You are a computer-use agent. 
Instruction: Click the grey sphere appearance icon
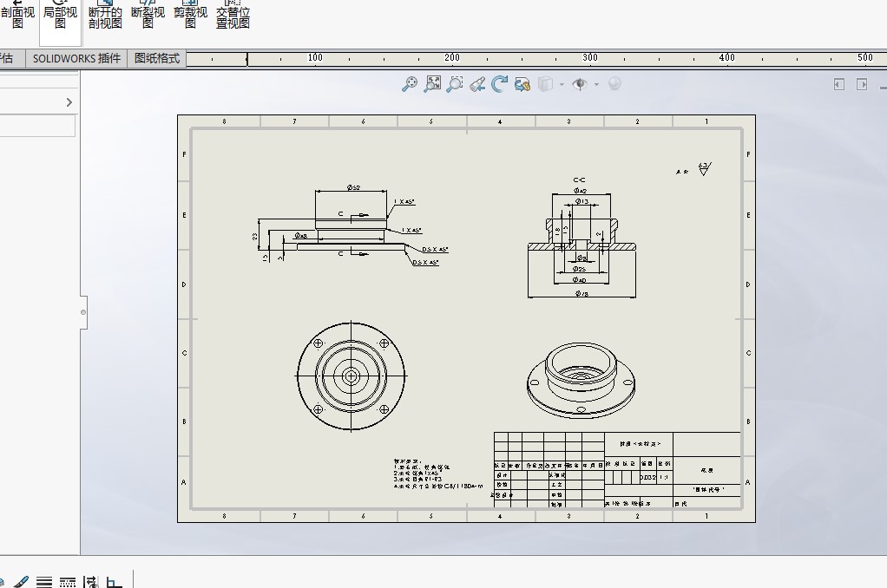(x=614, y=84)
